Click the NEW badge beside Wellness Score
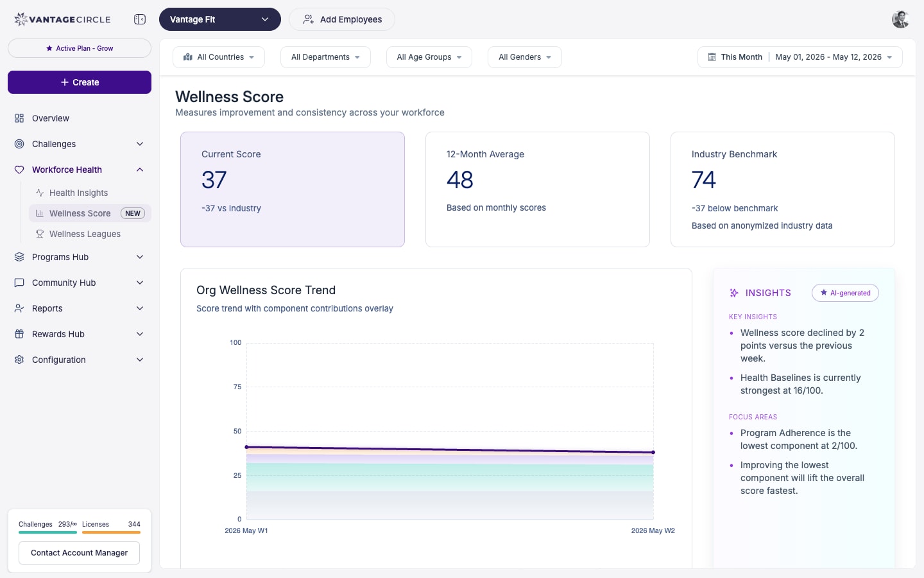 pos(133,213)
